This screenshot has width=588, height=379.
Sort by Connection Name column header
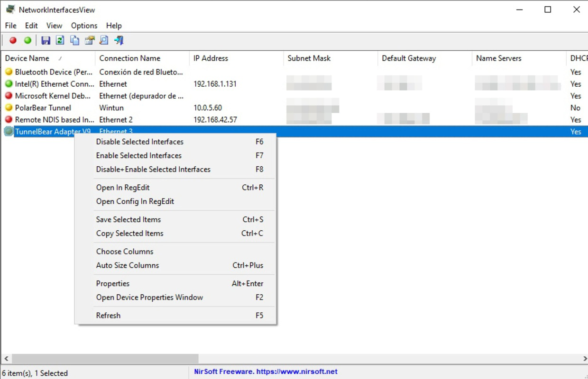[142, 58]
